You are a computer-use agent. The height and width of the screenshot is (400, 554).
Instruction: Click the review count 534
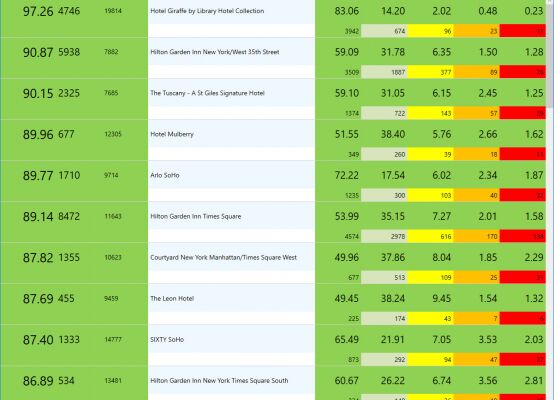[66, 381]
